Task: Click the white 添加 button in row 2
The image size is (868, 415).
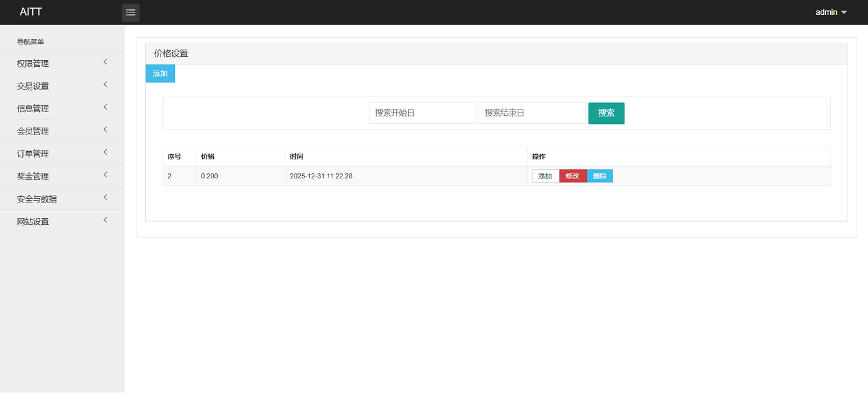Action: (545, 176)
